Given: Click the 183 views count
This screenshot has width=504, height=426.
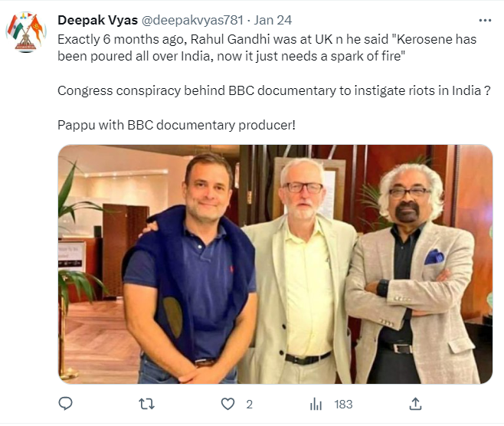Looking at the screenshot, I should coord(342,404).
